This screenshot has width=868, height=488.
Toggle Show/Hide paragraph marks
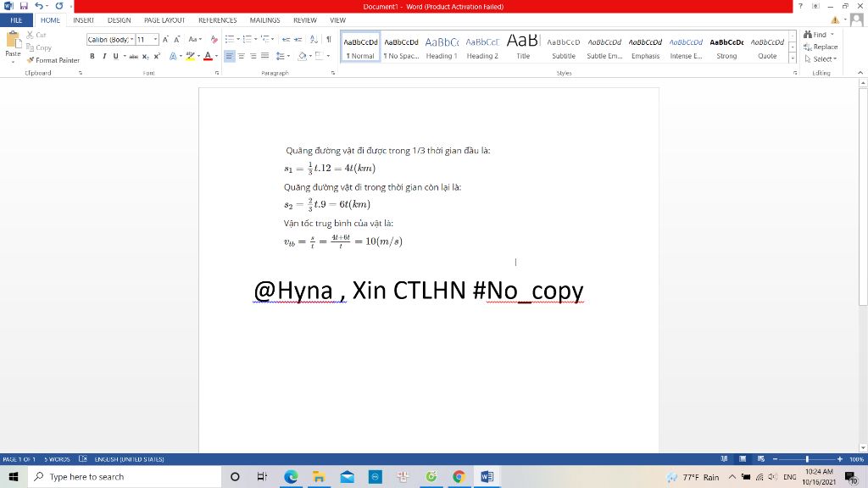[329, 39]
